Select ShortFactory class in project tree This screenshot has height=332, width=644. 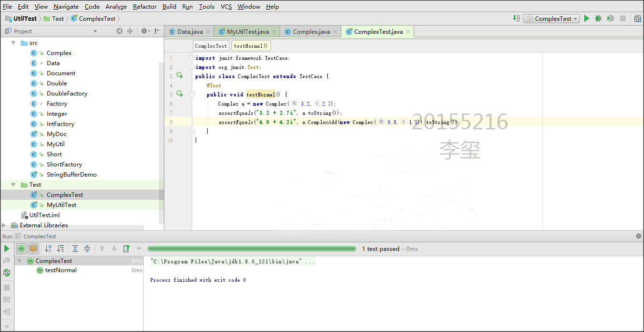tap(64, 165)
